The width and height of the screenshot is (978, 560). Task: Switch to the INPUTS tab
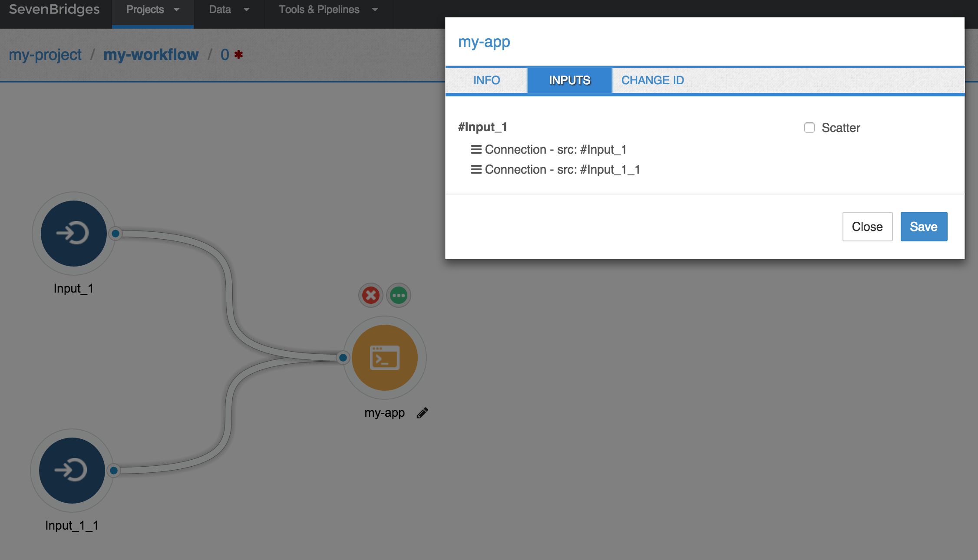coord(569,80)
